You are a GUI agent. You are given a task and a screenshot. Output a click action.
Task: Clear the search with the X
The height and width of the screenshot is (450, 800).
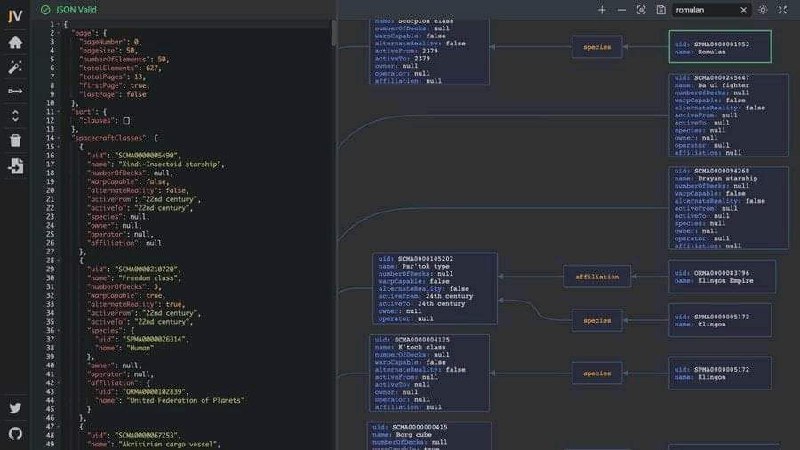pos(743,10)
